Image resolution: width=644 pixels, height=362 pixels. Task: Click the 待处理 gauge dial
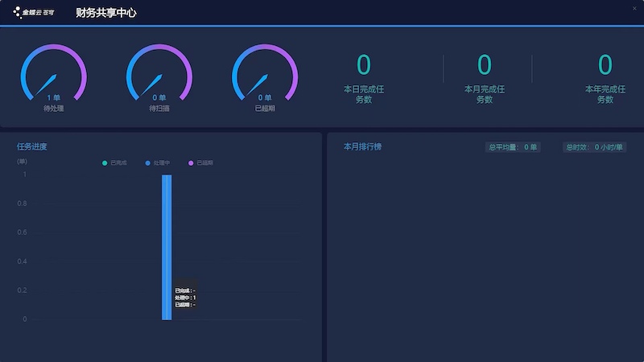pos(53,74)
